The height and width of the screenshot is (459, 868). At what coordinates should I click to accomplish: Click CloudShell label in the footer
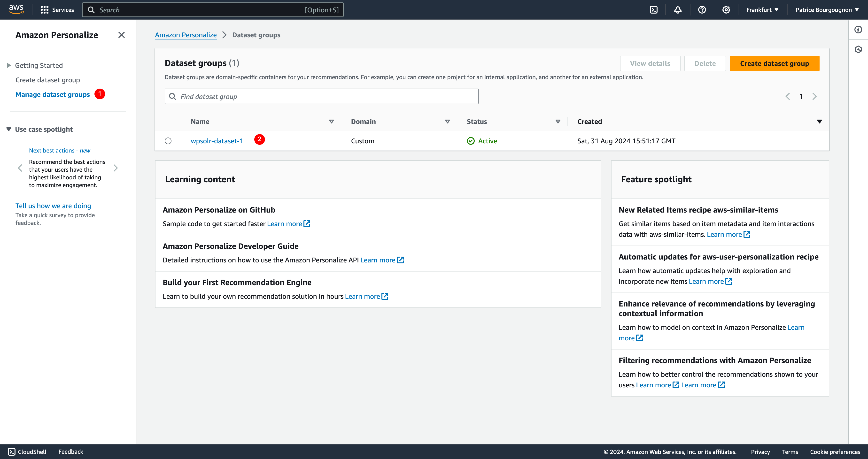click(x=32, y=451)
